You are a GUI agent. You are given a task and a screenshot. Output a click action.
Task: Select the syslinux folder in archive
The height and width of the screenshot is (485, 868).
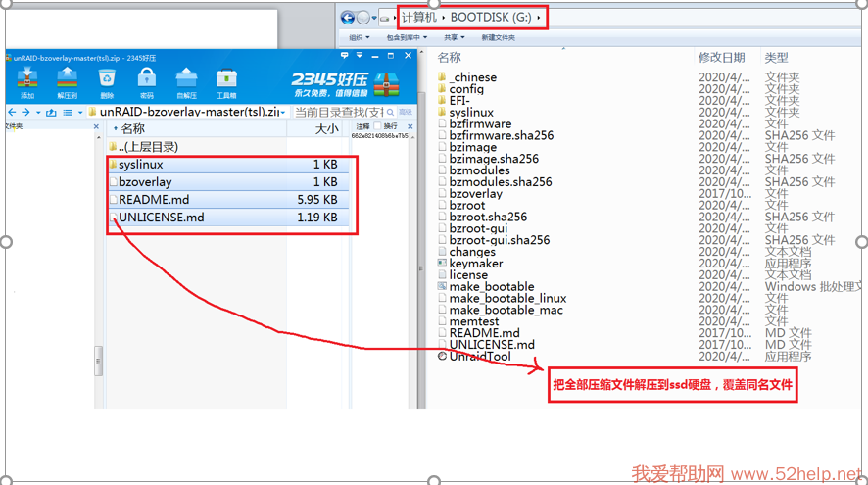140,165
